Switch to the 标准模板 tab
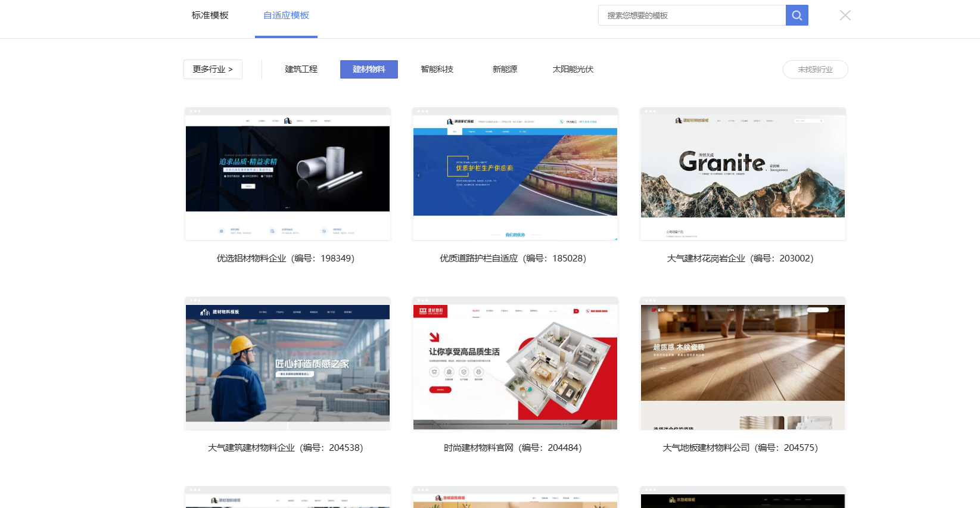 pyautogui.click(x=210, y=15)
